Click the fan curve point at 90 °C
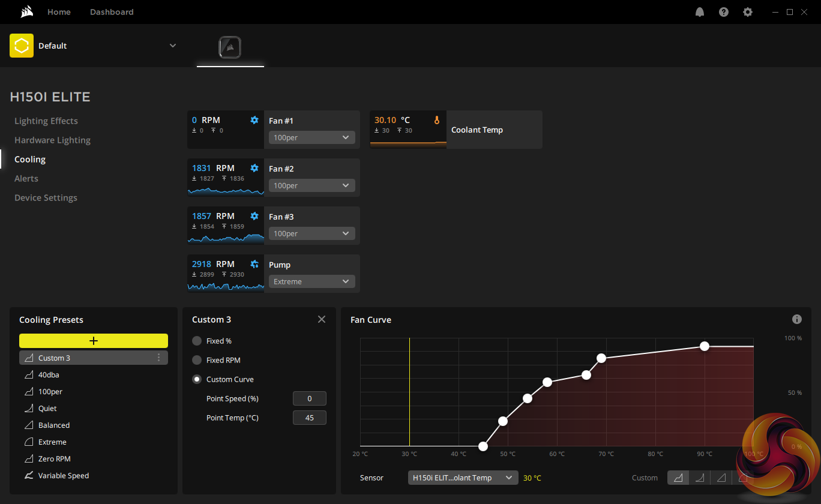The width and height of the screenshot is (821, 504). [x=705, y=346]
